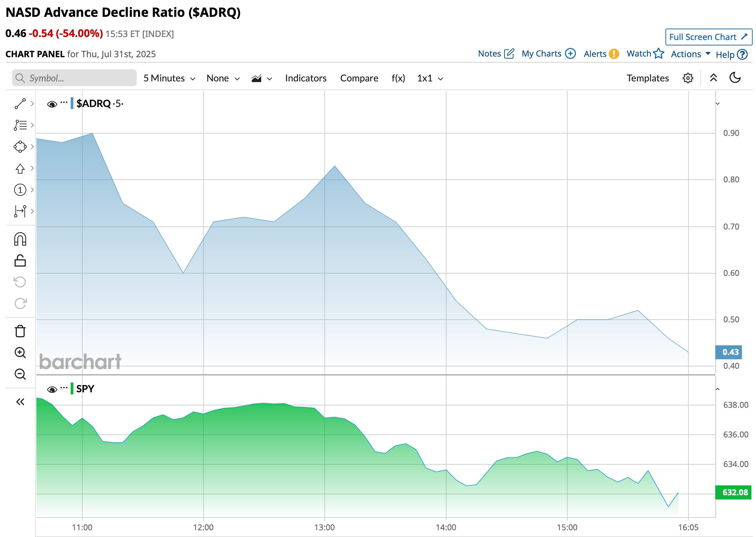
Task: Open the Indicators menu
Action: click(306, 78)
